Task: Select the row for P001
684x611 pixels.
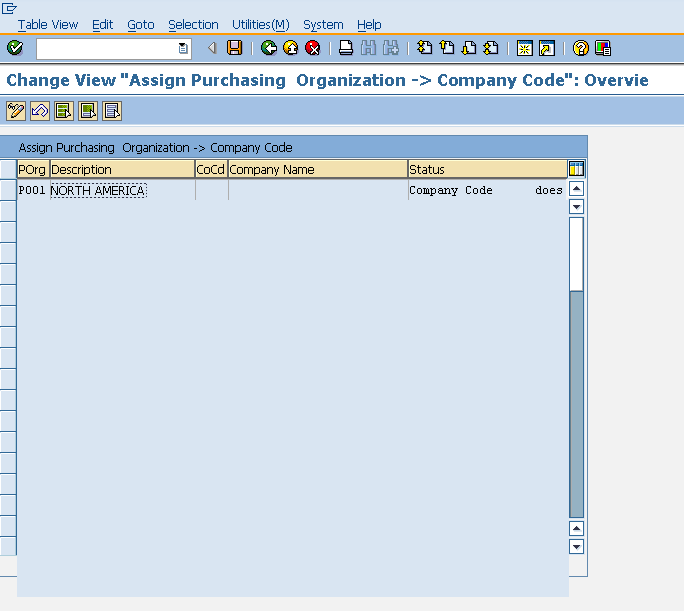Action: pyautogui.click(x=8, y=190)
